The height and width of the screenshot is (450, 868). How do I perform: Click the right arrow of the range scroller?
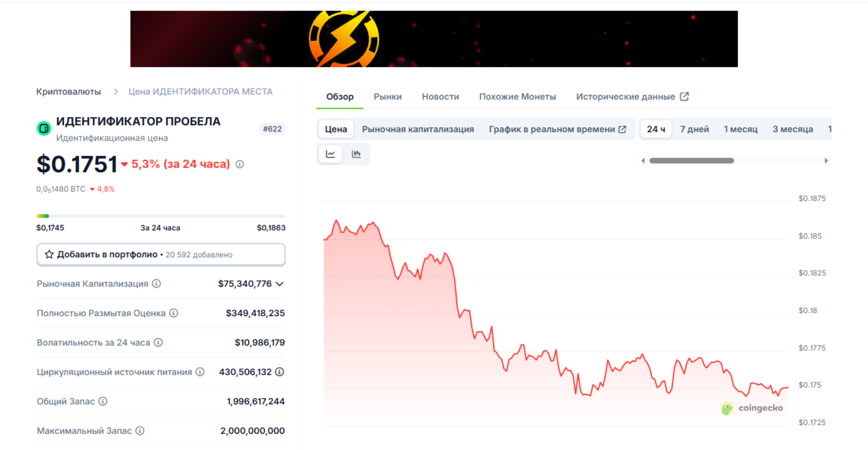click(x=826, y=161)
